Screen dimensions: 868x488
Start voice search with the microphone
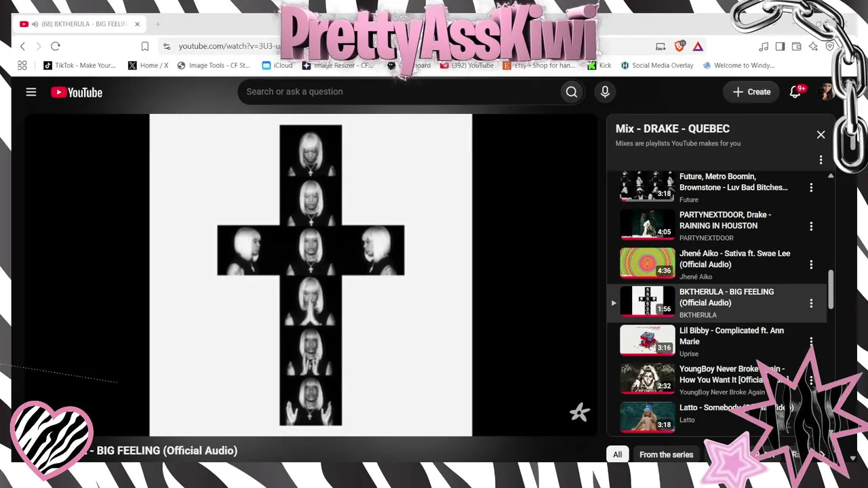pyautogui.click(x=605, y=92)
